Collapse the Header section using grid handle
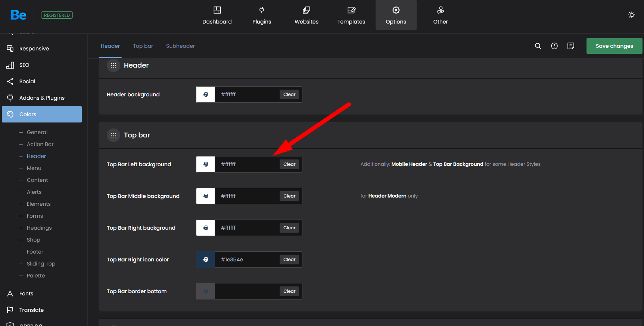644x326 pixels. (113, 65)
